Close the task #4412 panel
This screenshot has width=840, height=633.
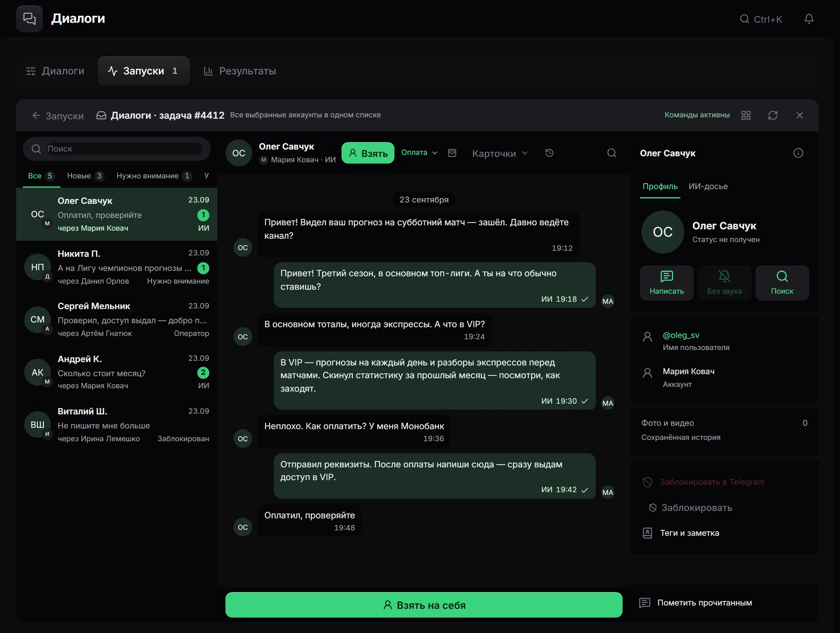pos(799,115)
